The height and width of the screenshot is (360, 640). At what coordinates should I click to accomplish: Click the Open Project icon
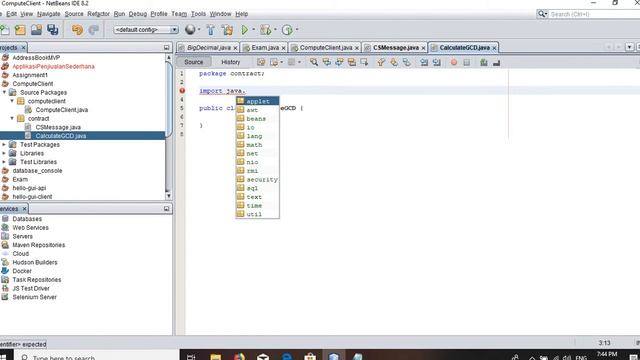(x=36, y=30)
